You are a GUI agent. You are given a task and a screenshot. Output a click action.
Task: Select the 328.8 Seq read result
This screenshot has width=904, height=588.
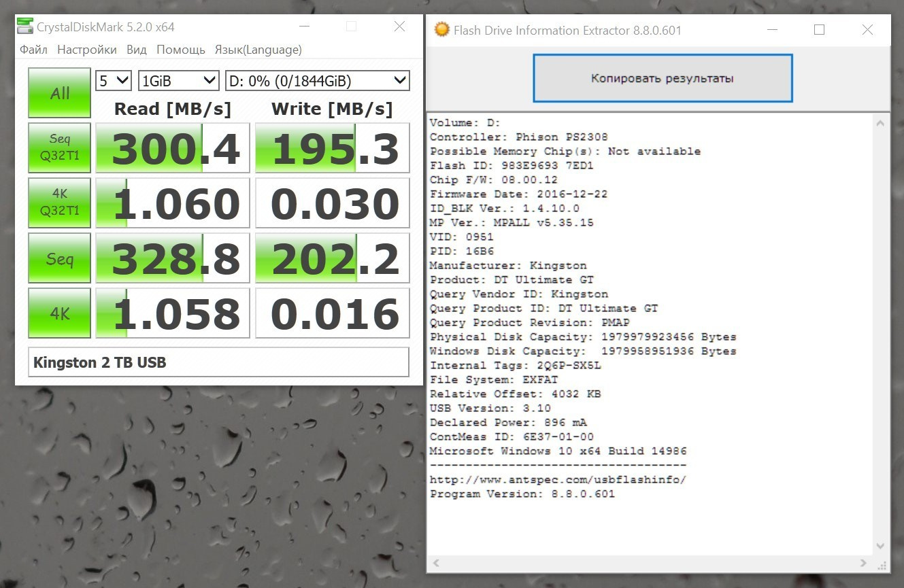click(x=173, y=258)
